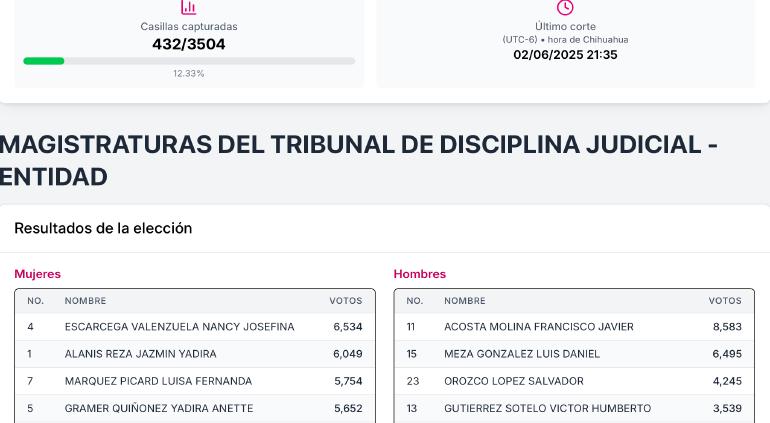This screenshot has height=423, width=770.
Task: Select the Hombres section label
Action: [x=420, y=274]
